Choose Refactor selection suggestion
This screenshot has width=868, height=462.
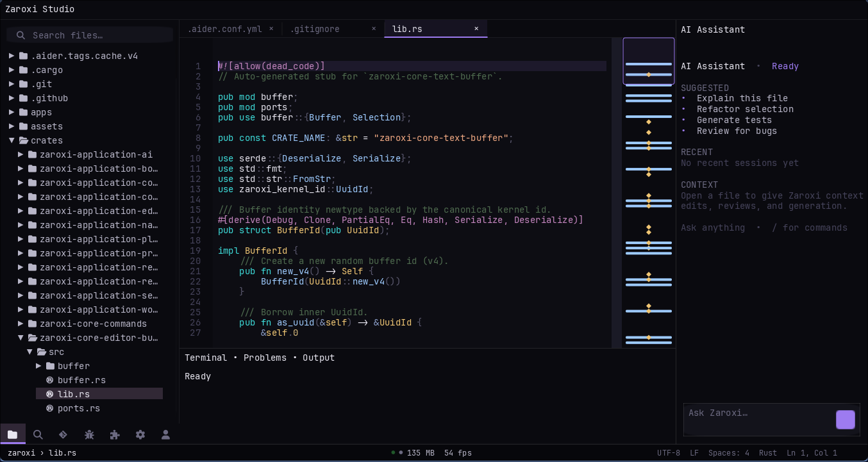745,109
